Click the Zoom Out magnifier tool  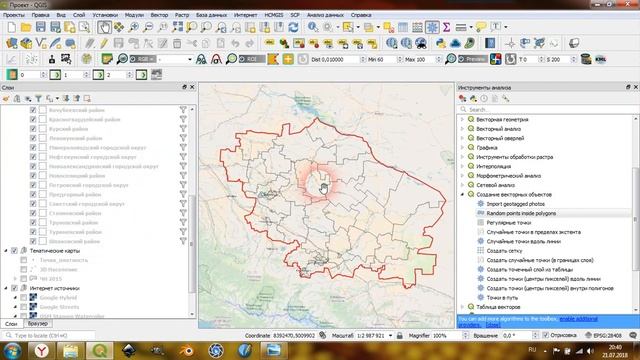coord(148,27)
